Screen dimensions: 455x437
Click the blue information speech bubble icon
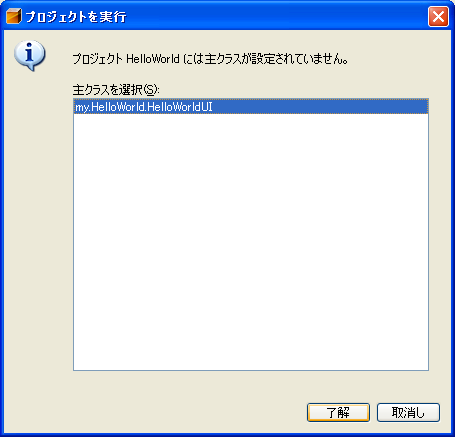[30, 55]
